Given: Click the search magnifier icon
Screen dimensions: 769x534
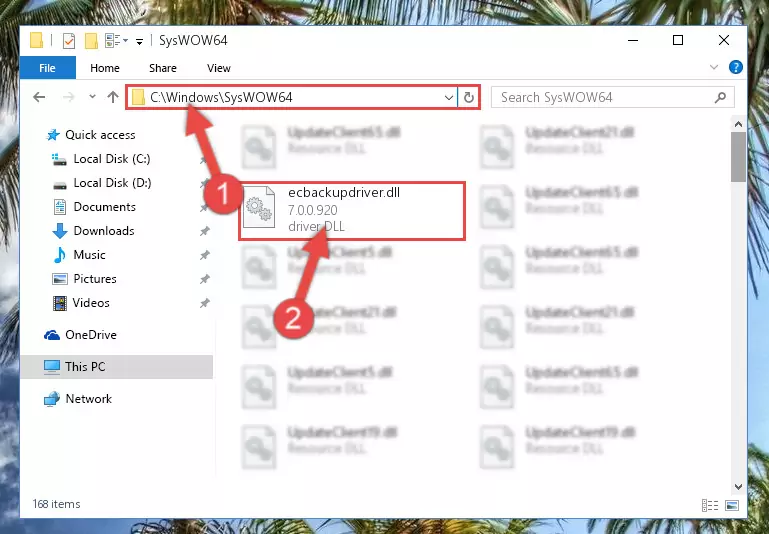Looking at the screenshot, I should tap(720, 98).
